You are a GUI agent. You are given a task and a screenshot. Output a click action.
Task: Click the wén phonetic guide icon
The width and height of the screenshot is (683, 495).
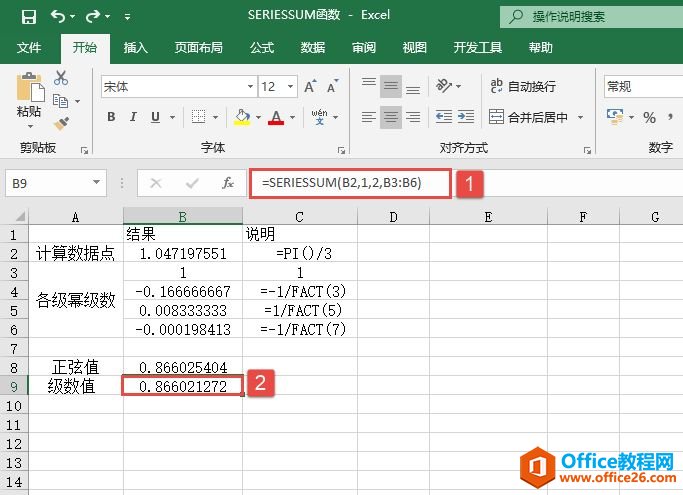click(x=319, y=117)
